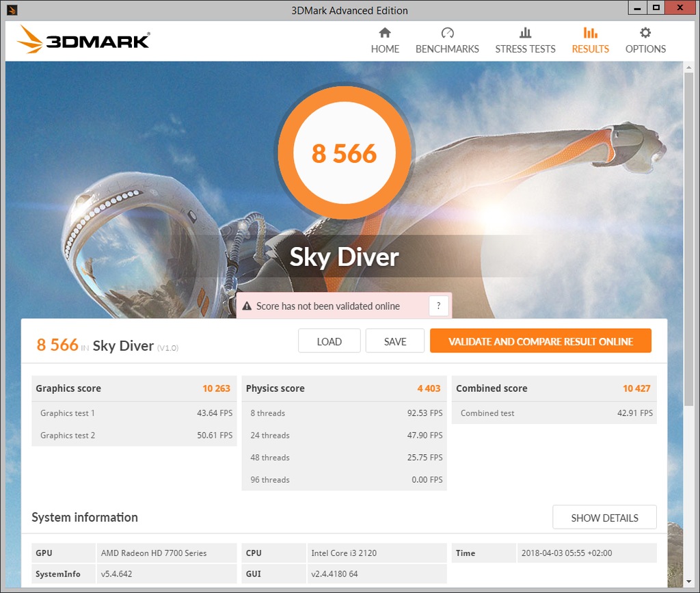700x593 pixels.
Task: Click the vertical scrollbar thumb
Action: [x=689, y=239]
